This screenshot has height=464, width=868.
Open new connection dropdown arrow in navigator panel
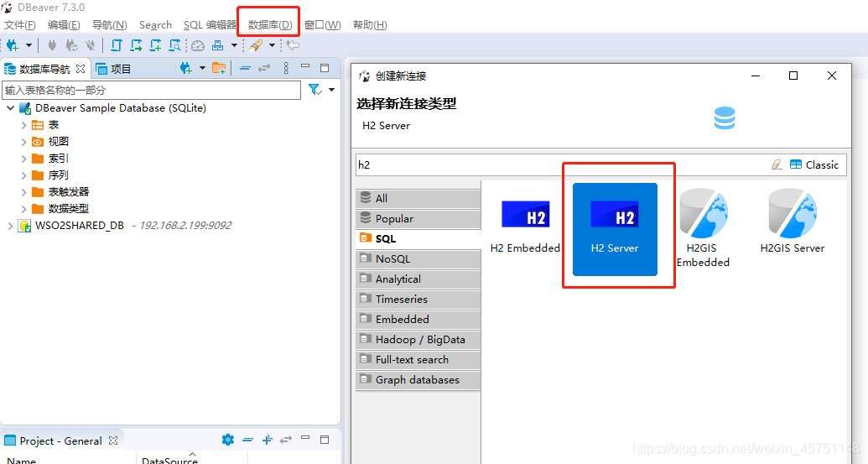point(202,68)
